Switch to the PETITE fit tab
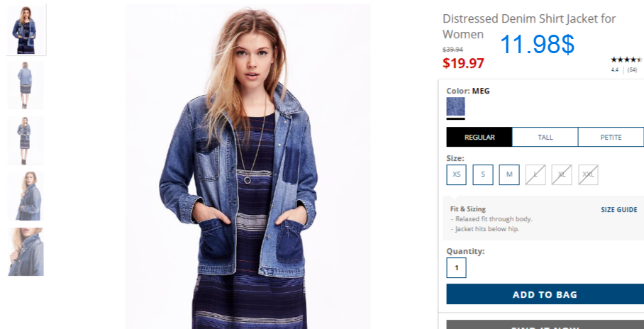 (x=611, y=137)
